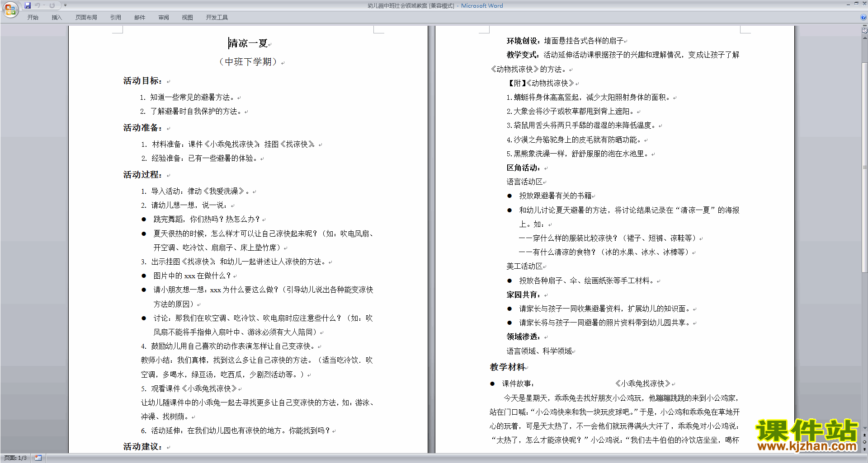Click line 语言领域、科学领域

[539, 351]
